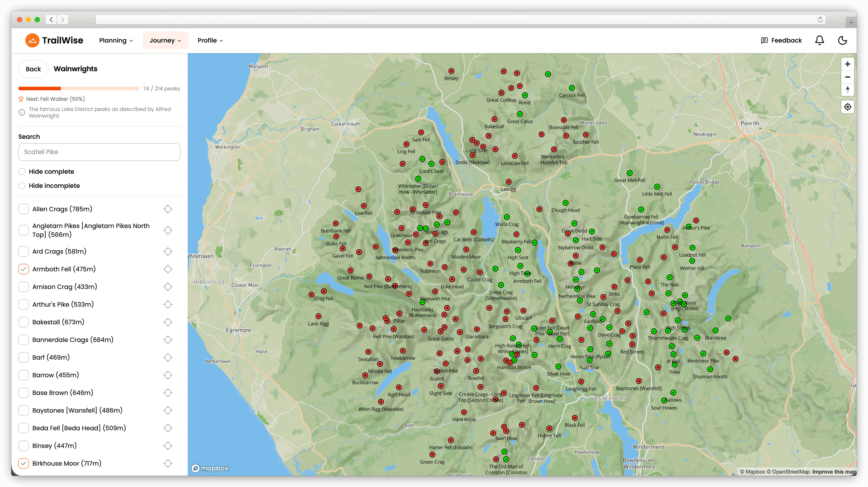Zoom out on the map

tap(847, 77)
